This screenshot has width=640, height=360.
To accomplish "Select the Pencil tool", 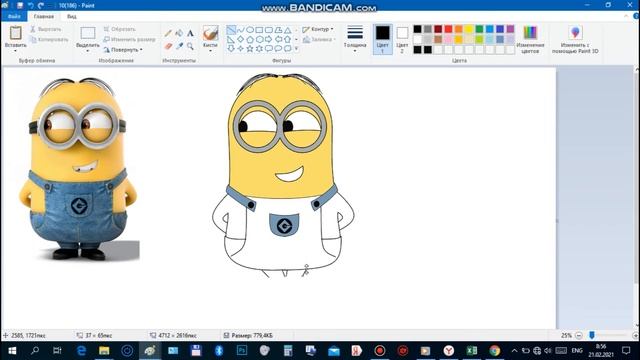I will (x=168, y=33).
